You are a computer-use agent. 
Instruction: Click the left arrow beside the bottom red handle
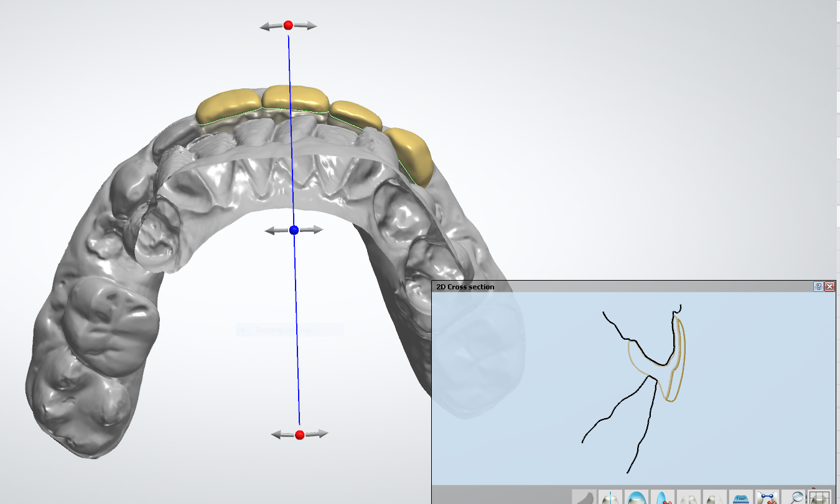pos(283,434)
